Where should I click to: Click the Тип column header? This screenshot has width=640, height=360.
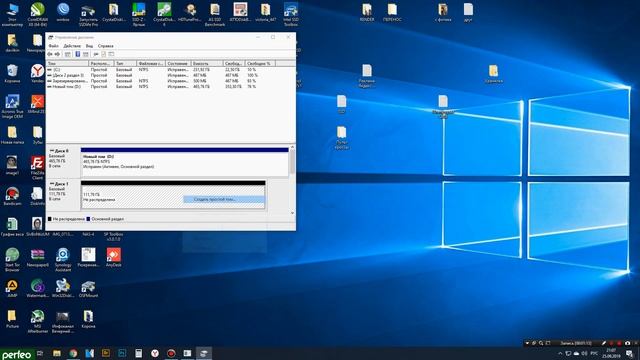(125, 64)
